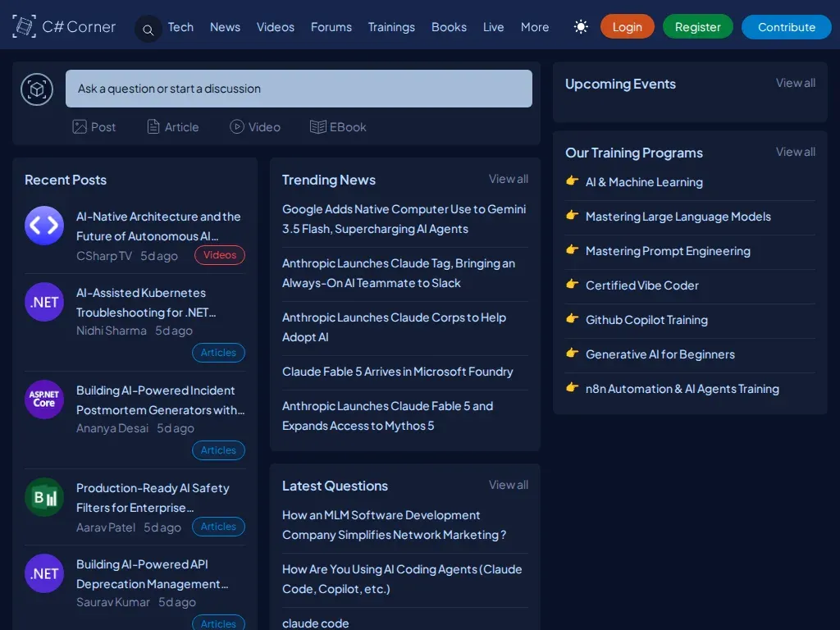Go to the Forums menu item
This screenshot has width=840, height=630.
coord(331,27)
